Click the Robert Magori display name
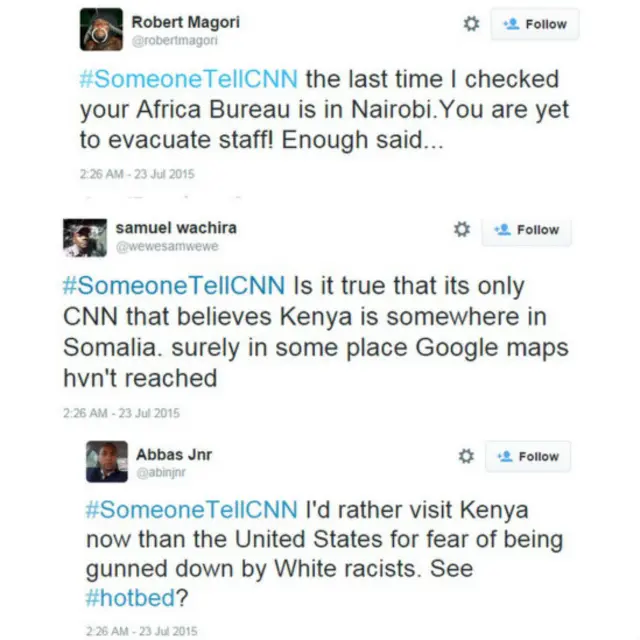640x640 pixels. pos(186,21)
